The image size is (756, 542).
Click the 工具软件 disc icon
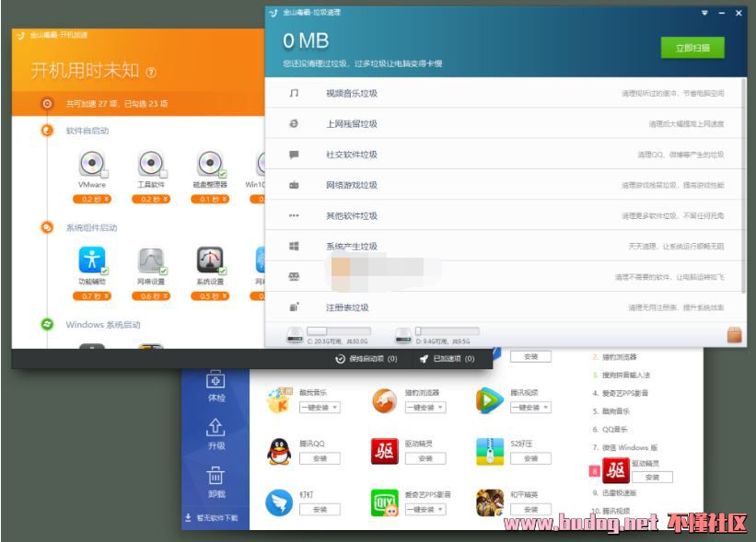(151, 163)
